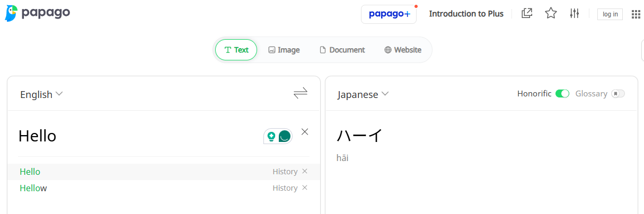Open the Introduction to Plus link
This screenshot has width=644, height=214.
tap(466, 14)
